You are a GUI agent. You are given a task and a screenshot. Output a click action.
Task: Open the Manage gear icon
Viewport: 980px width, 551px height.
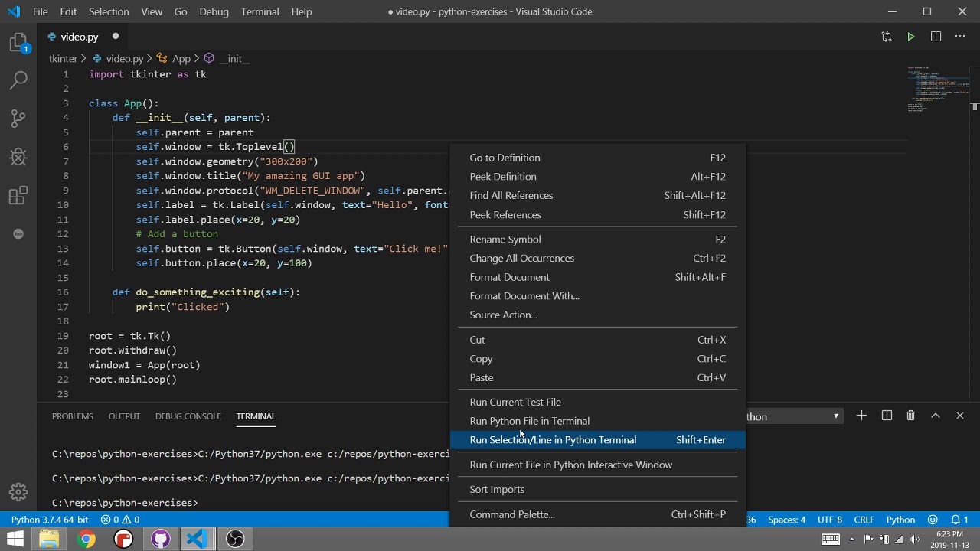click(x=18, y=492)
